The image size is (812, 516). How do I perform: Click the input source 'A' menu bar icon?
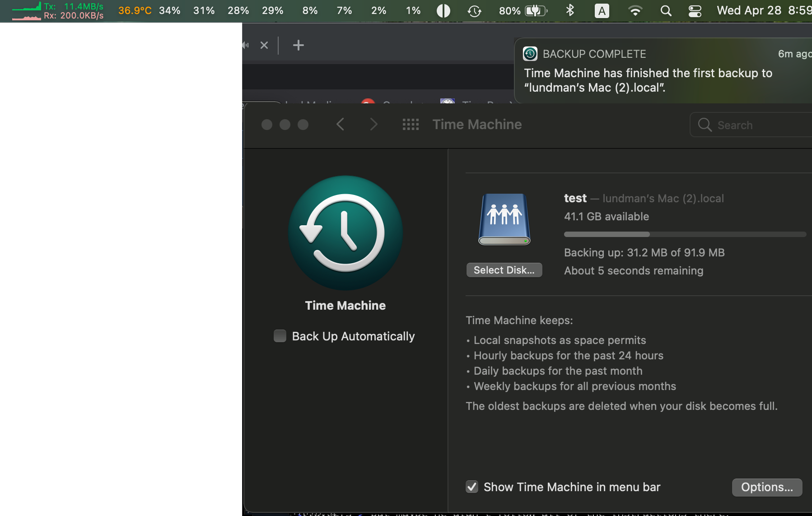[x=602, y=11]
